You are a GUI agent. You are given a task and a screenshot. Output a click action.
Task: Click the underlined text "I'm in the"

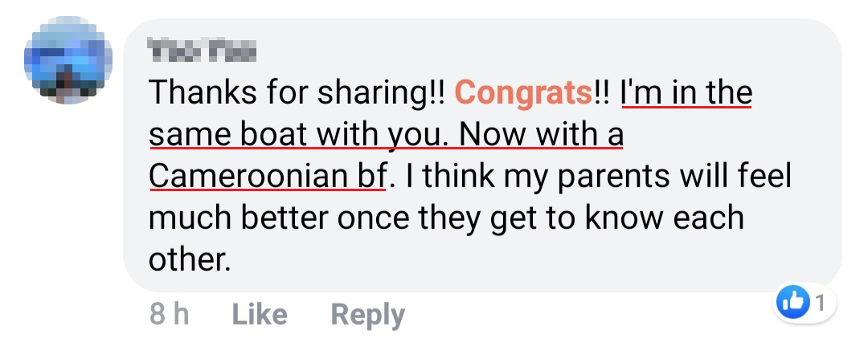[686, 94]
